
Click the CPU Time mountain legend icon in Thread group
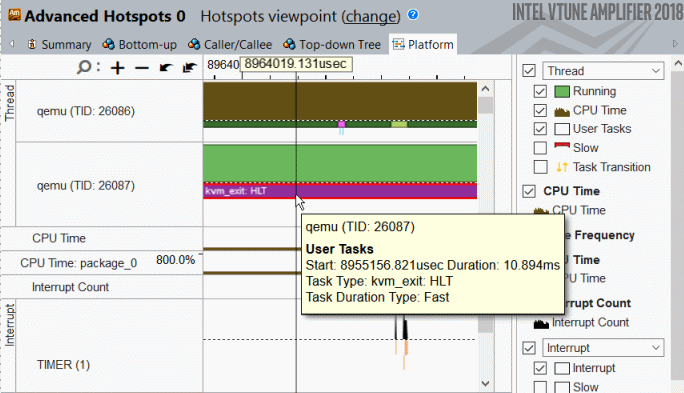click(562, 112)
